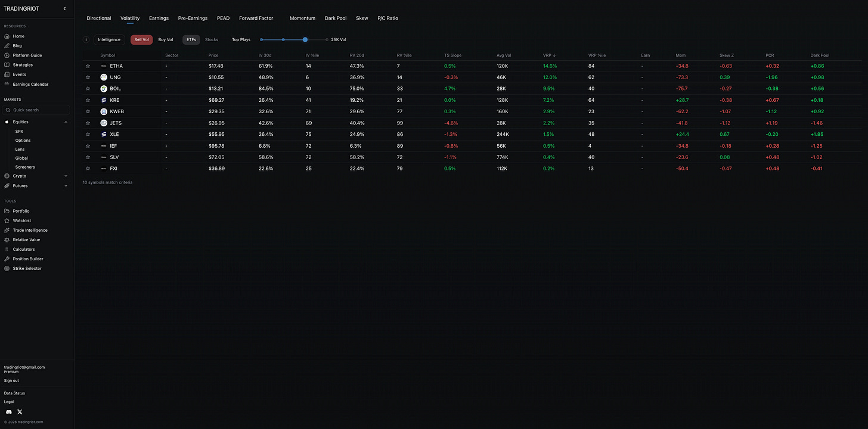Click the Strike Selector target icon
Screen dimensions: 868x429
click(7, 268)
